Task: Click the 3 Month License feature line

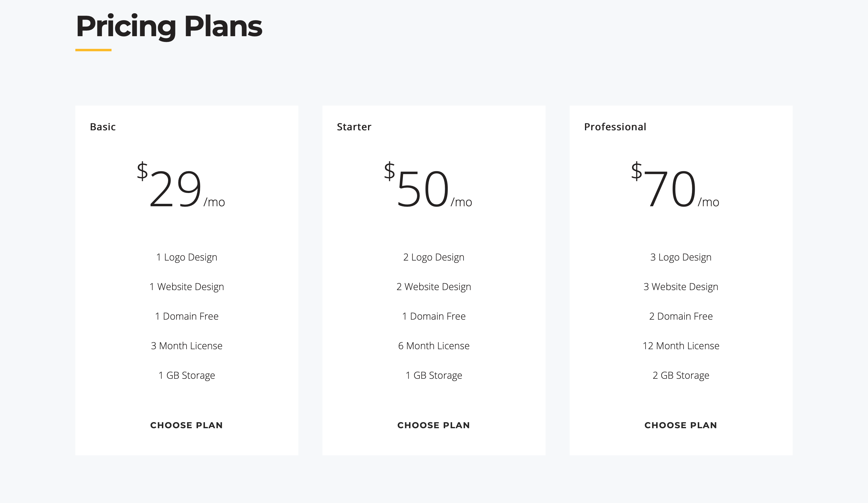Action: [187, 346]
